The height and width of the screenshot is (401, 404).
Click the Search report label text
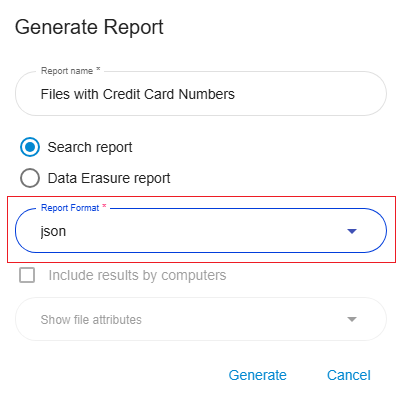click(90, 147)
